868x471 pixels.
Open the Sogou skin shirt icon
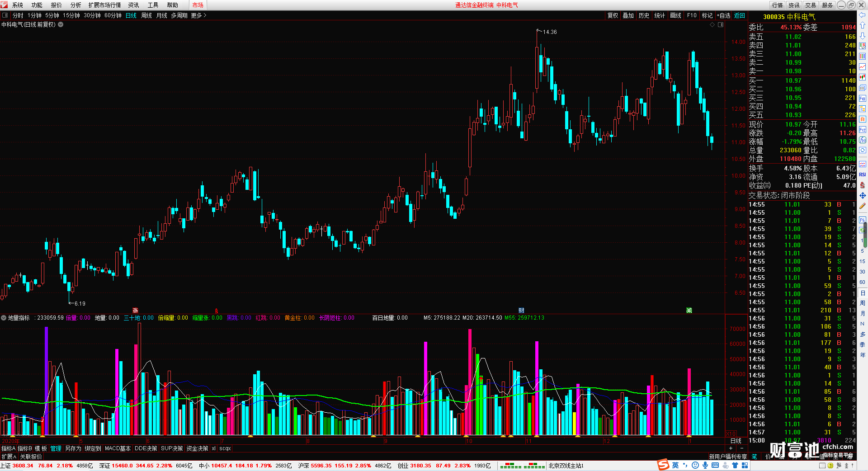[x=735, y=465]
